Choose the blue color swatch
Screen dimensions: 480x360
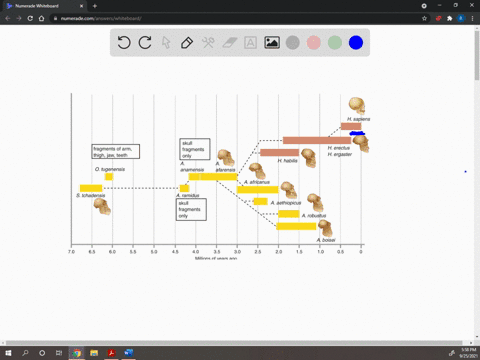tap(356, 43)
